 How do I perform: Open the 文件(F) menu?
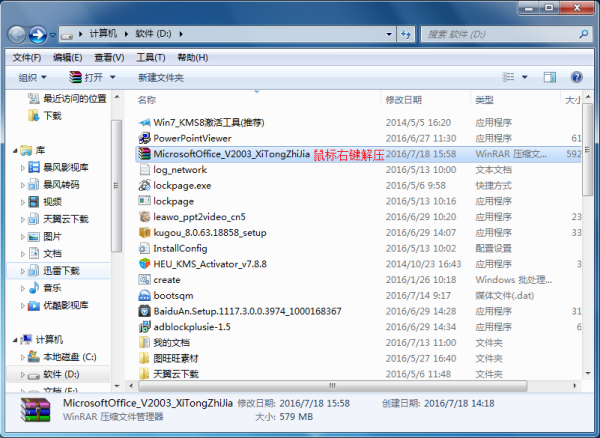click(x=27, y=58)
